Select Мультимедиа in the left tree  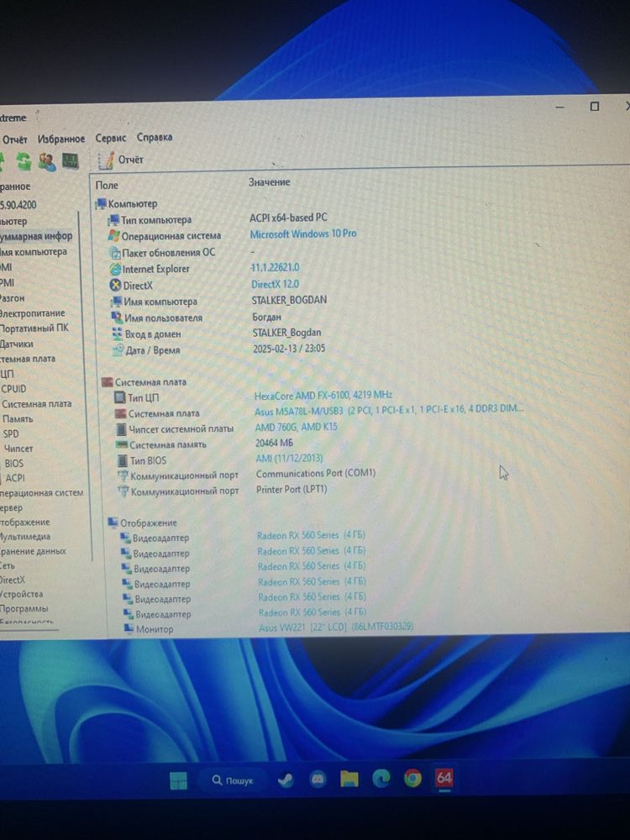(x=25, y=537)
